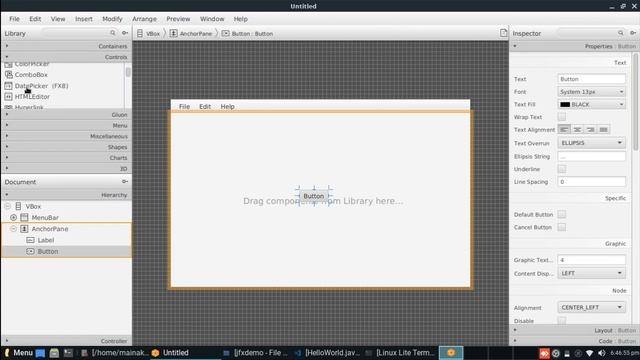Screen dimensions: 640x360
Task: Collapse the AnchorPane node in Hierarchy
Action: [x=13, y=229]
